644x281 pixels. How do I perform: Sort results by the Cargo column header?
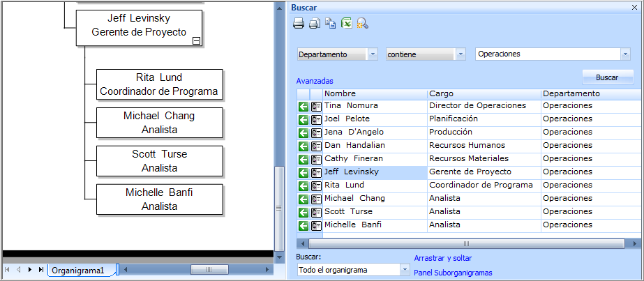pos(484,93)
